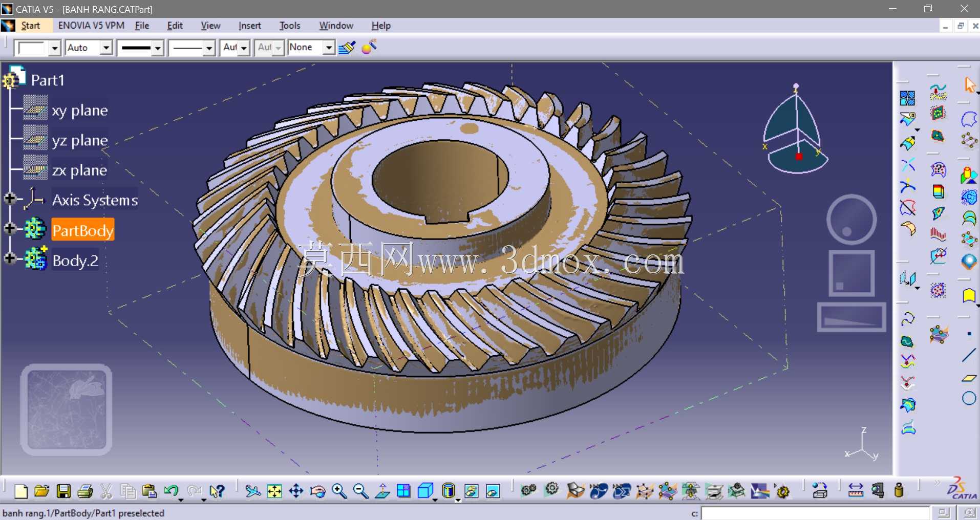Image resolution: width=980 pixels, height=520 pixels.
Task: Click the Fit All In icon
Action: point(274,491)
